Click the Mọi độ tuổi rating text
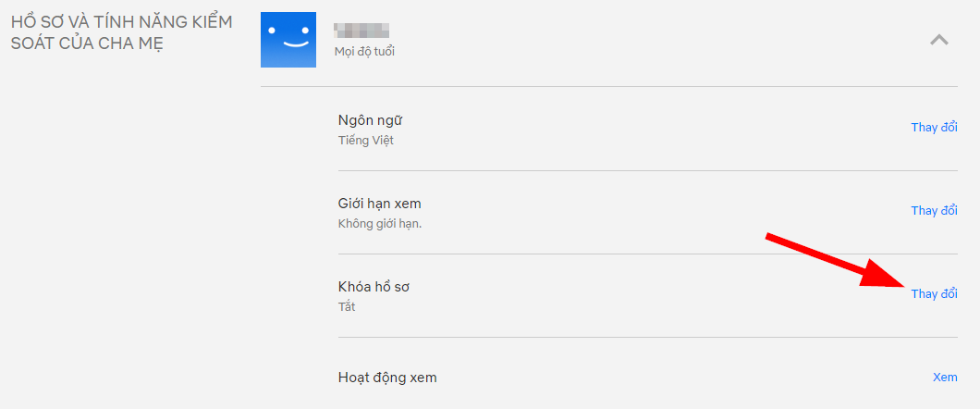 [364, 52]
